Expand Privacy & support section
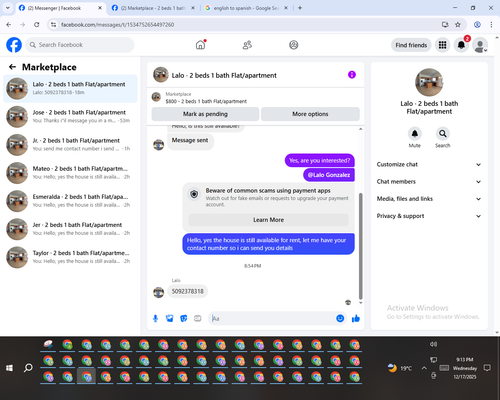 pos(429,216)
